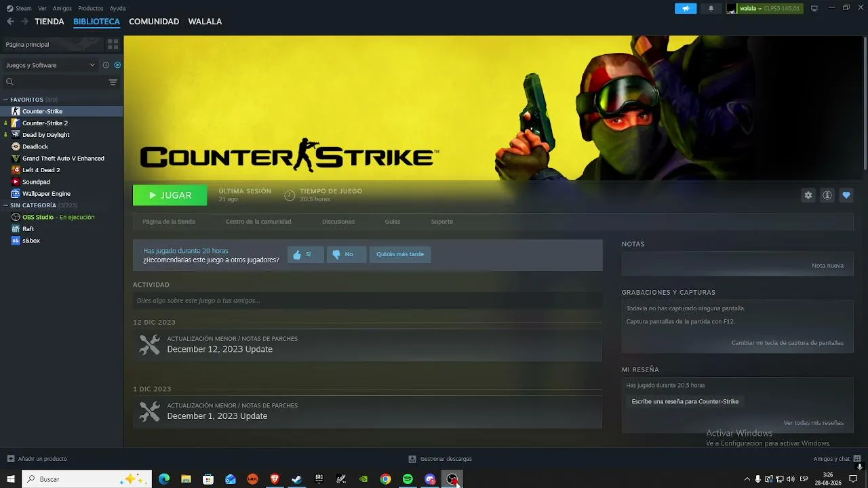Show hidden system tray icons chevron
Viewport: 868px width, 488px height.
click(x=747, y=479)
